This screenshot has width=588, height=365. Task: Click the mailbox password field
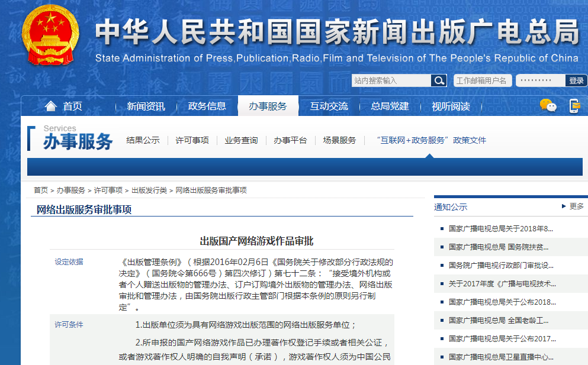[540, 80]
